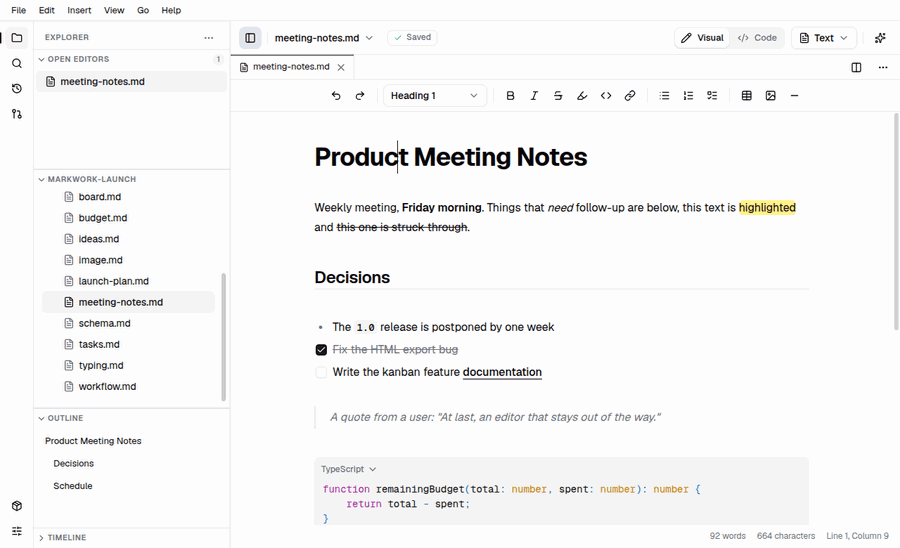This screenshot has width=900, height=548.
Task: Toggle inline code formatting
Action: pyautogui.click(x=606, y=96)
